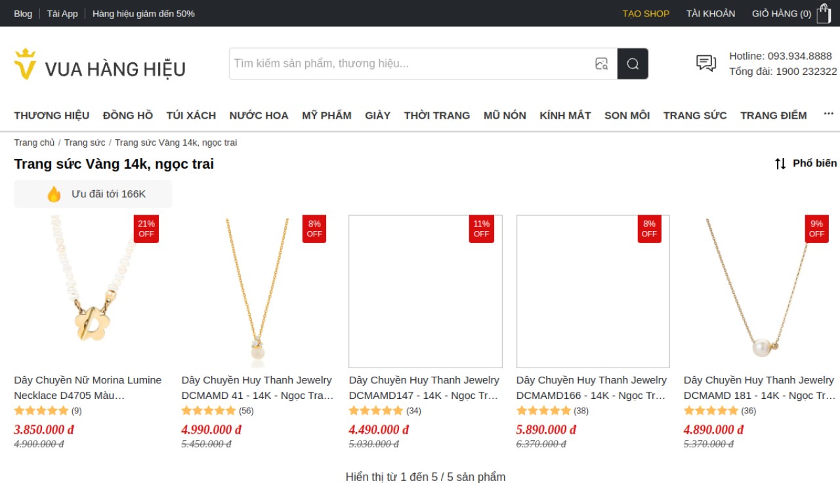The height and width of the screenshot is (504, 840).
Task: Click the 11% OFF badge
Action: click(x=481, y=228)
